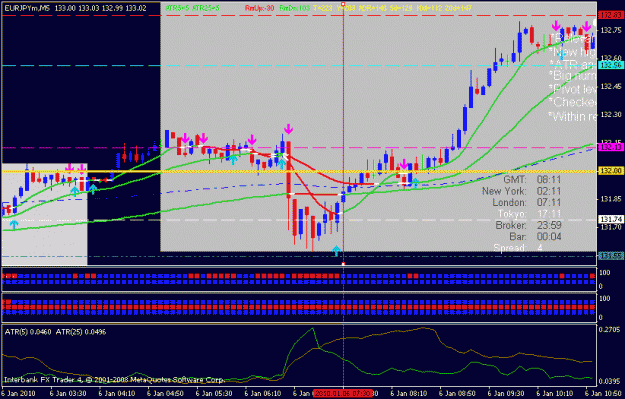The width and height of the screenshot is (625, 399).
Task: Click the 6 Jan 05:30 time axis label
Action: (214, 393)
